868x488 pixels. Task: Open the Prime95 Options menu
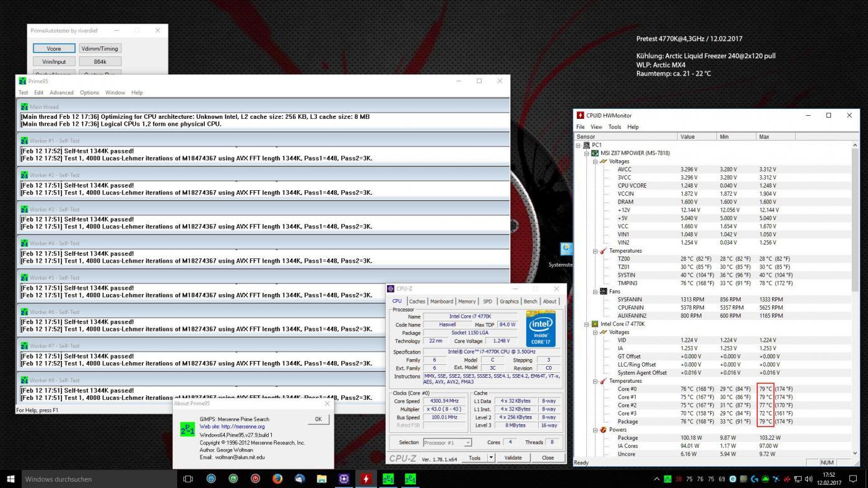89,93
